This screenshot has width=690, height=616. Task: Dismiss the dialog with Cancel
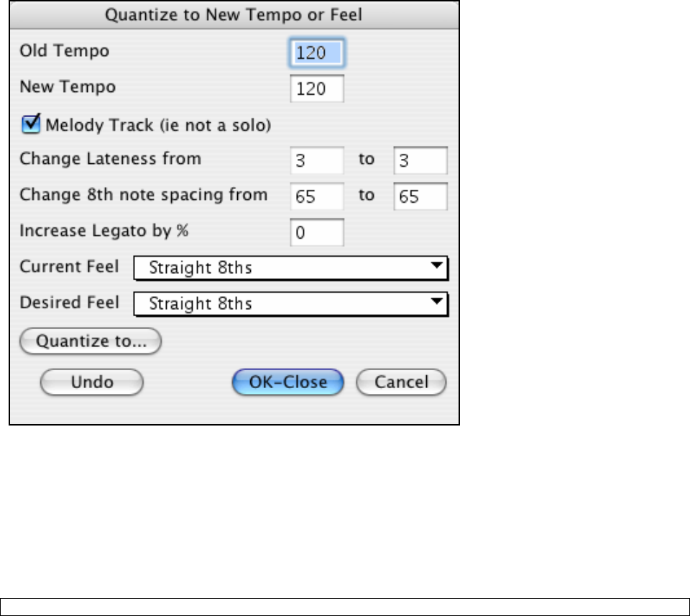[401, 382]
